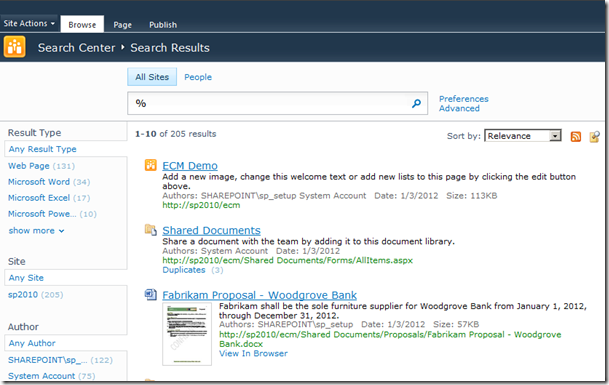Click Search Center in the breadcrumb
This screenshot has height=385, width=609.
coord(77,48)
